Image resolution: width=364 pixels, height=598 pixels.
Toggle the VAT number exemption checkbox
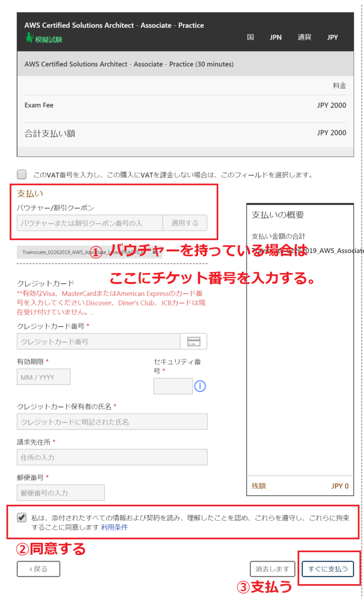pyautogui.click(x=22, y=174)
